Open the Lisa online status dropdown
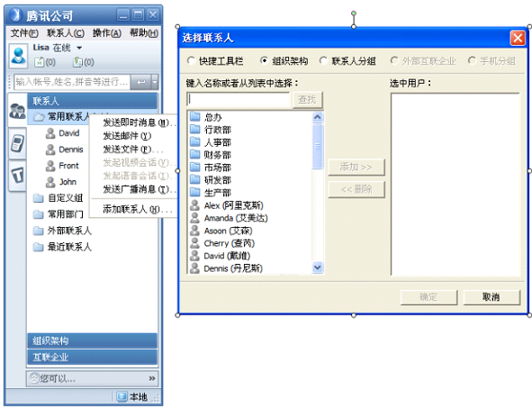532x408 pixels. pos(79,48)
